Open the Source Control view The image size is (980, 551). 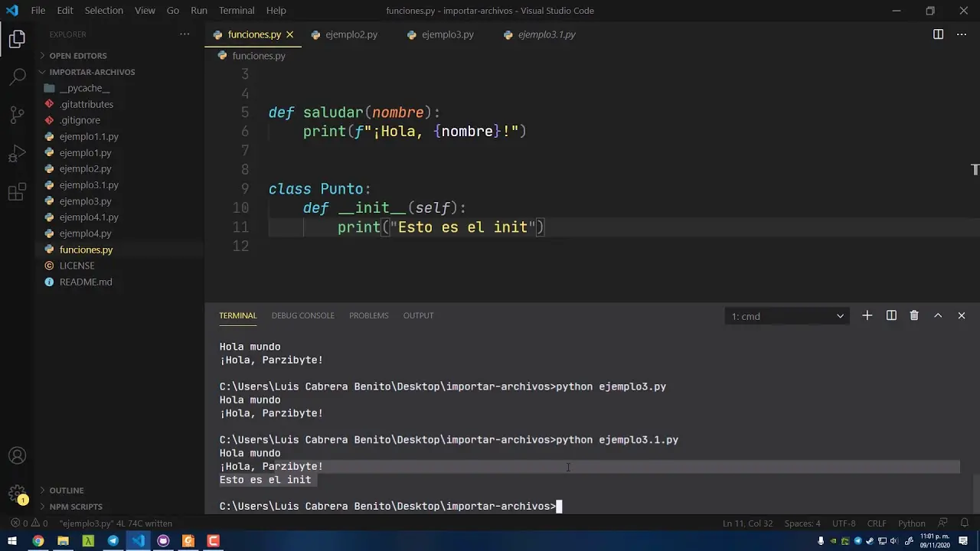(17, 115)
